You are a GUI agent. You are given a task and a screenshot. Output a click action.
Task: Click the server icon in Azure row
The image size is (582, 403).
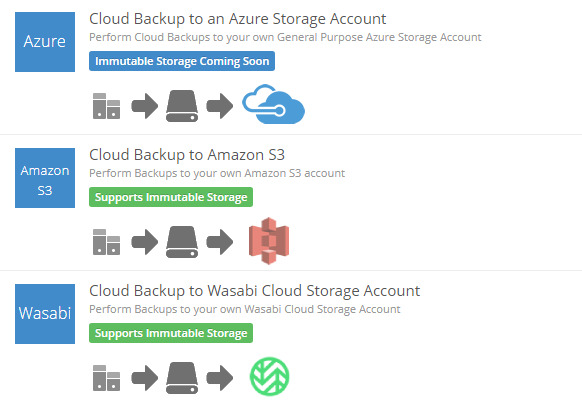106,106
